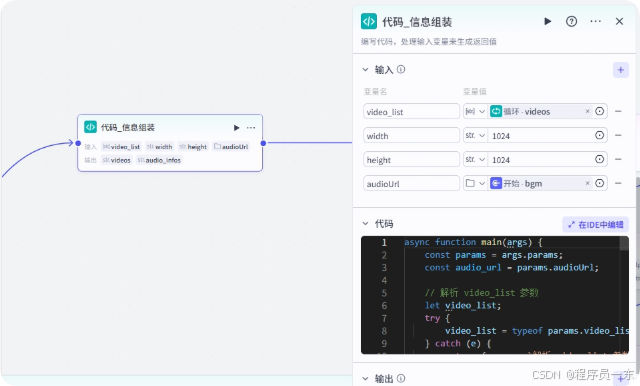Screen dimensions: 640x386
Task: Click code icon on canvas node
Action: pos(90,127)
